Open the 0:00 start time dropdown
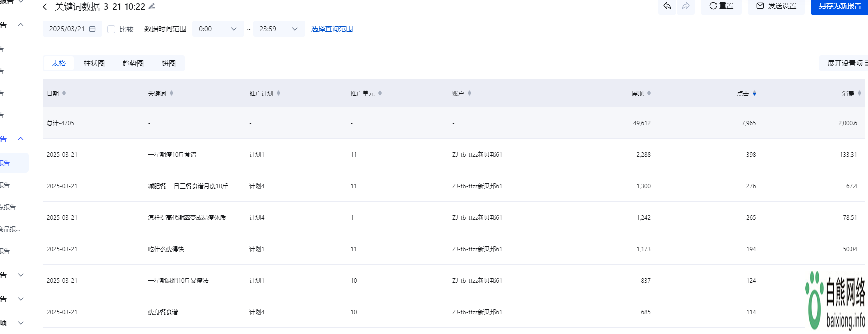The height and width of the screenshot is (334, 868). tap(218, 29)
